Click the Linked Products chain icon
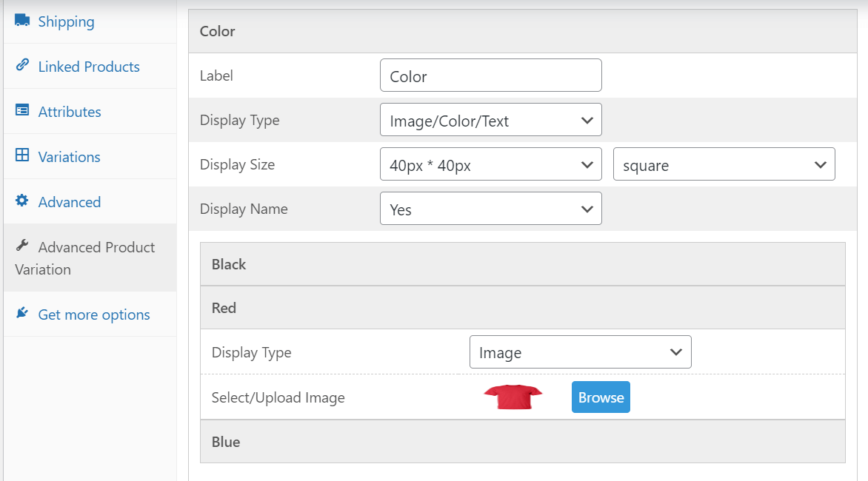868x481 pixels. [22, 66]
